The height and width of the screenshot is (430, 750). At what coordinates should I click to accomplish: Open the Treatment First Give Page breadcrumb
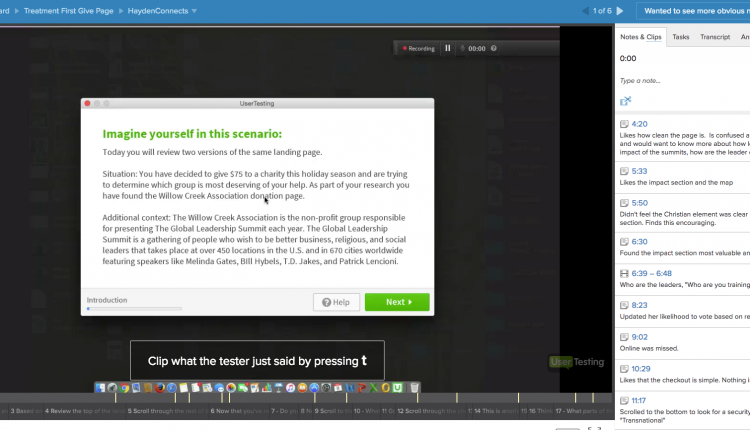[73, 11]
